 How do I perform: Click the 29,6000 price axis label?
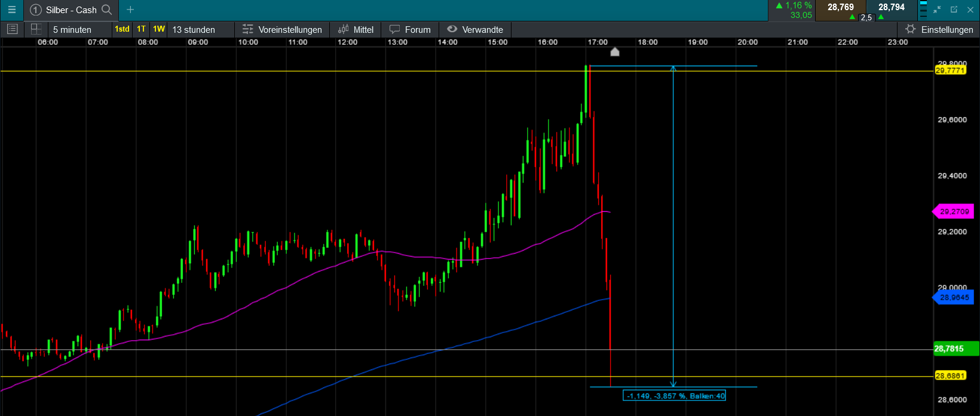(952, 119)
